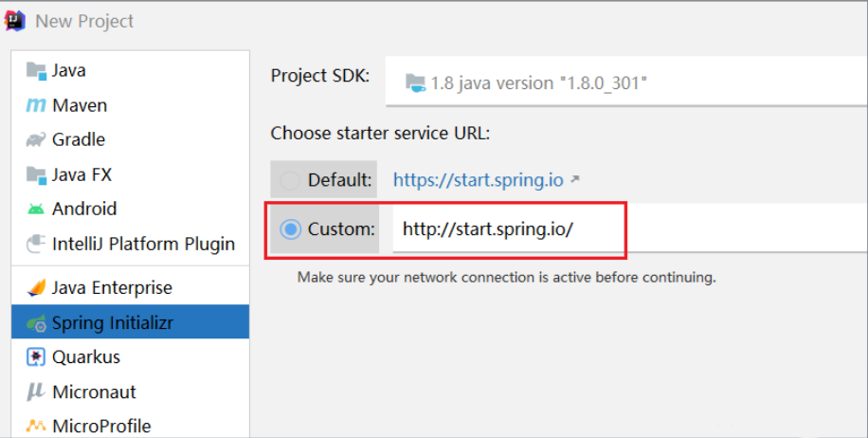Click the external link arrow beside start.spring.io
This screenshot has height=438, width=868.
click(x=575, y=179)
